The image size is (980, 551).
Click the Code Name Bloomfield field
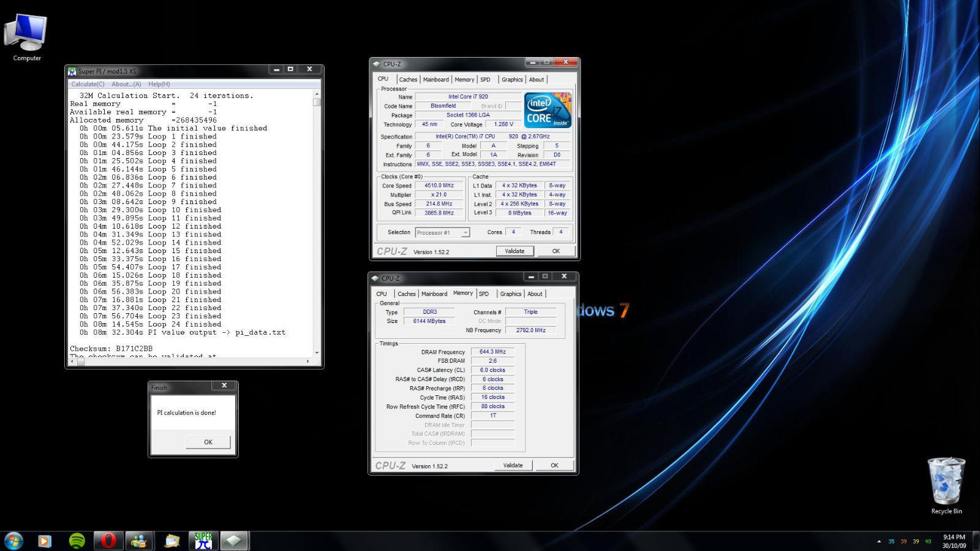point(443,105)
